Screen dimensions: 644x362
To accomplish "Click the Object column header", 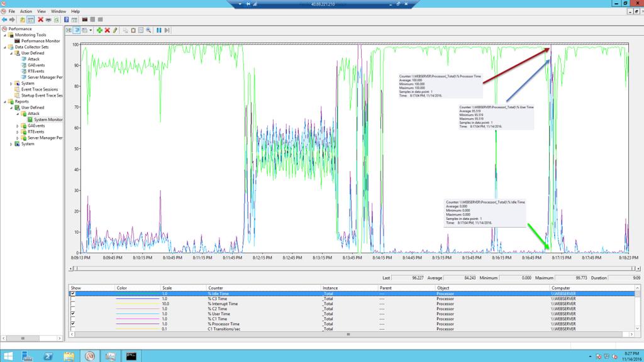I will click(492, 288).
